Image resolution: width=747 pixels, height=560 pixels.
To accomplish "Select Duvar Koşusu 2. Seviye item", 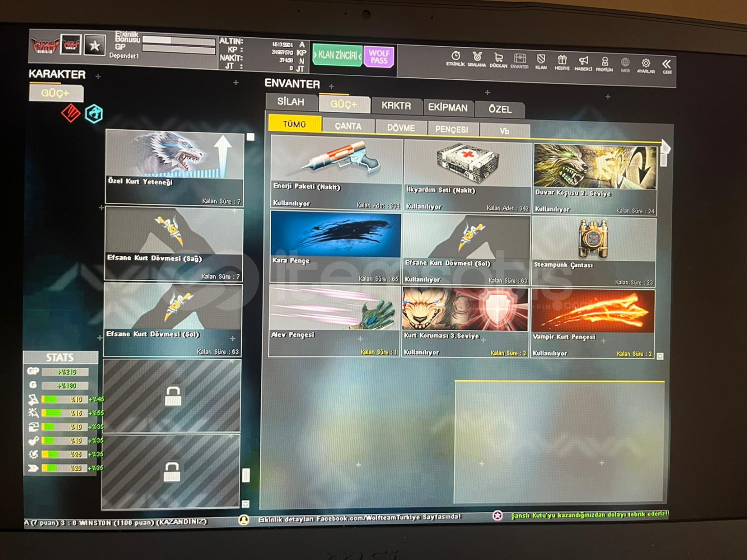I will pos(595,179).
